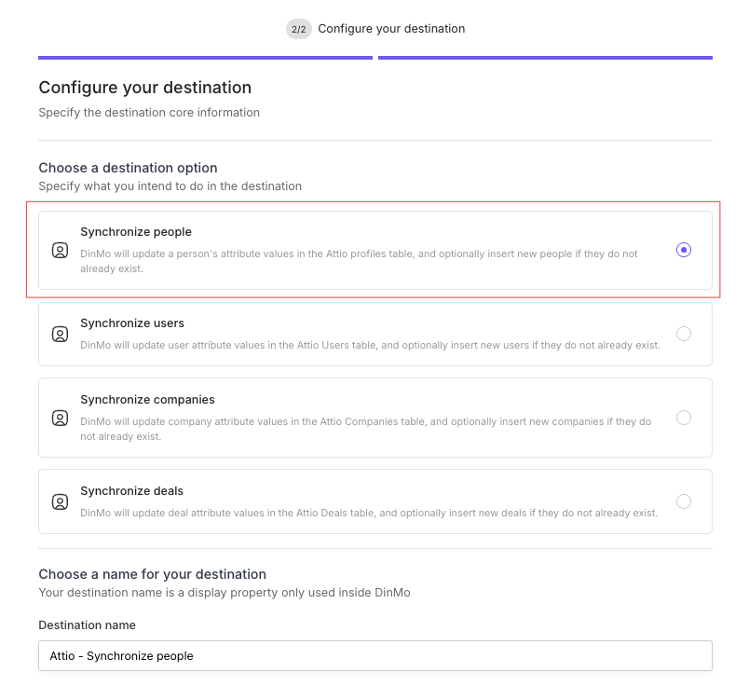Click the profile icon beside Synchronize users

click(60, 334)
